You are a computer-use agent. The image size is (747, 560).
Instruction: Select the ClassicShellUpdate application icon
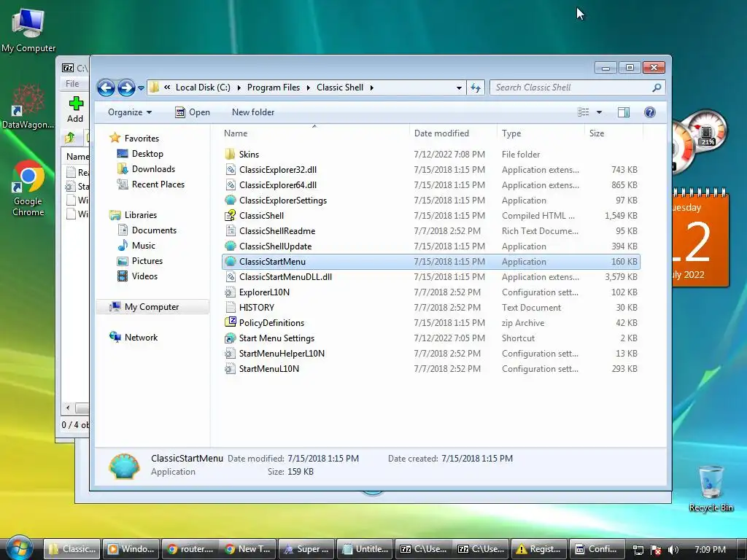coord(230,246)
